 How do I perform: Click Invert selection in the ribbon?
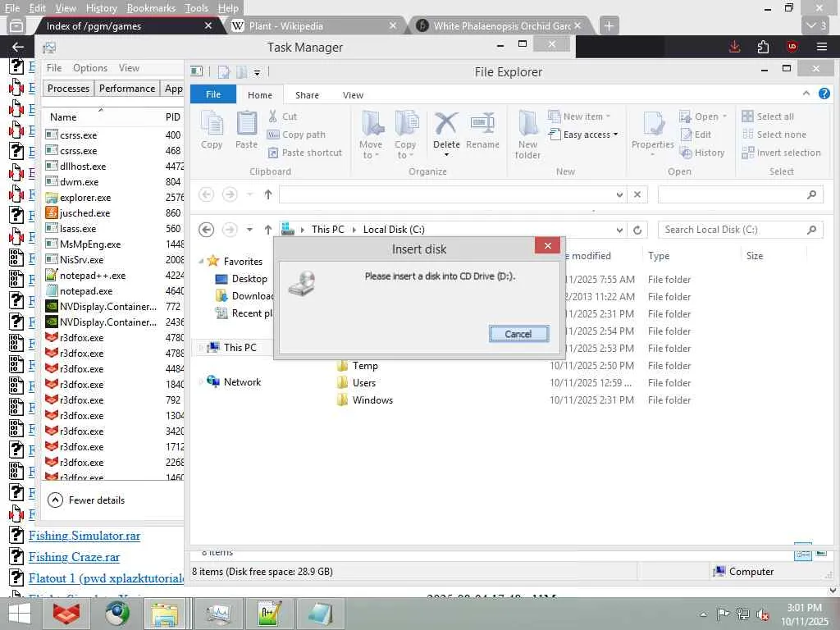tap(781, 153)
